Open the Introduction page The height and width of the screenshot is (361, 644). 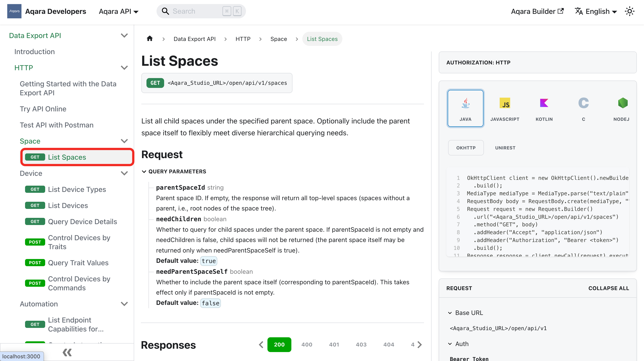point(34,51)
